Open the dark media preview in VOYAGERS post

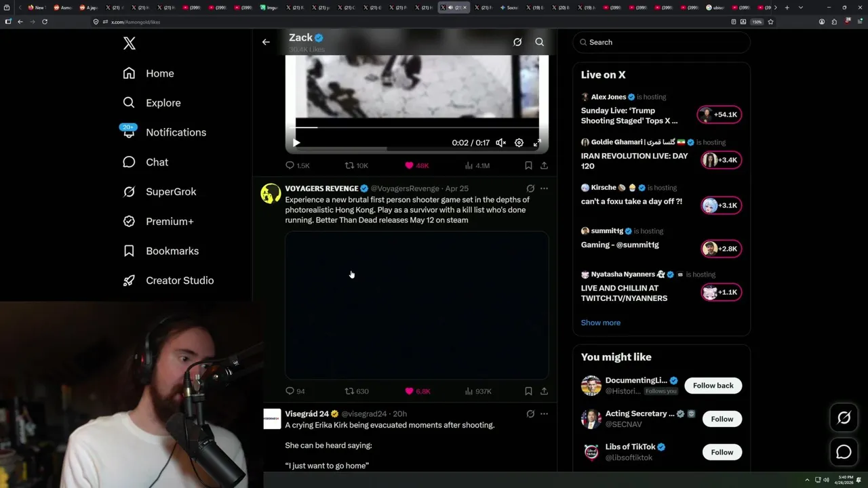(x=416, y=306)
